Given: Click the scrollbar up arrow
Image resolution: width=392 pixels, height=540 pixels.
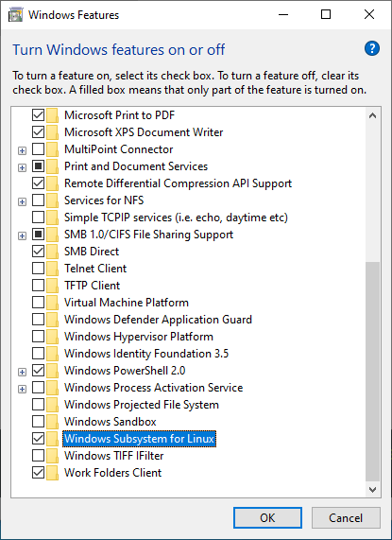Looking at the screenshot, I should coord(372,116).
